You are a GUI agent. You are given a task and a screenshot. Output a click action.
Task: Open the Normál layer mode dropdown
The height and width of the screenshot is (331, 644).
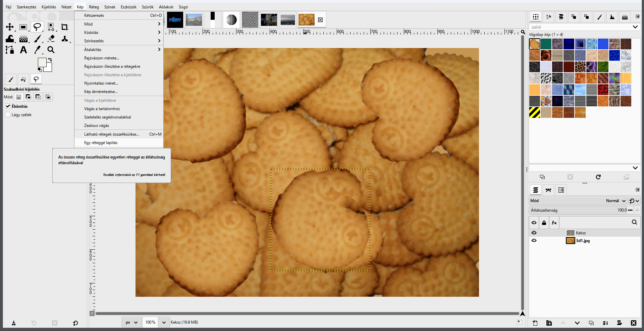click(616, 201)
